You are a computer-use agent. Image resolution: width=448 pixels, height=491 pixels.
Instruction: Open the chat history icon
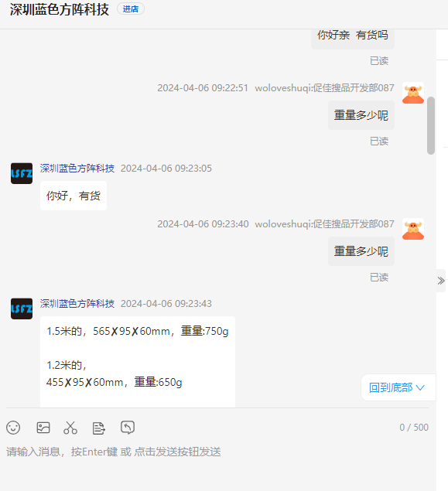tap(128, 428)
